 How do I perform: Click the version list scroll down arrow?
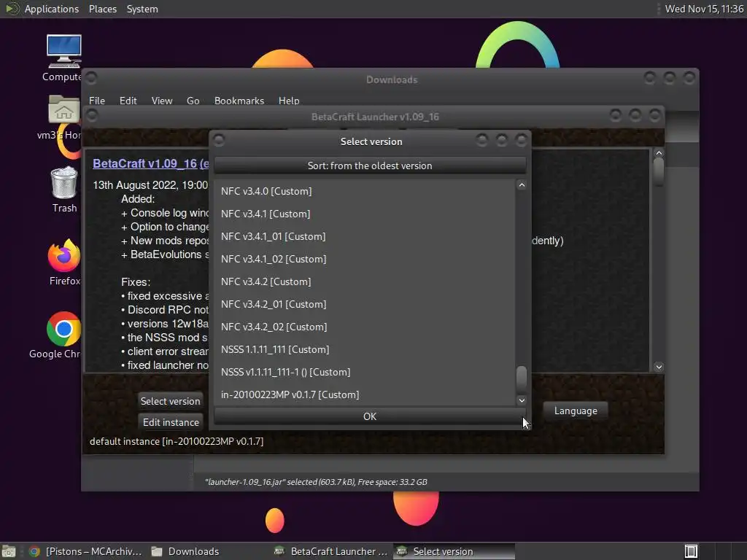522,400
